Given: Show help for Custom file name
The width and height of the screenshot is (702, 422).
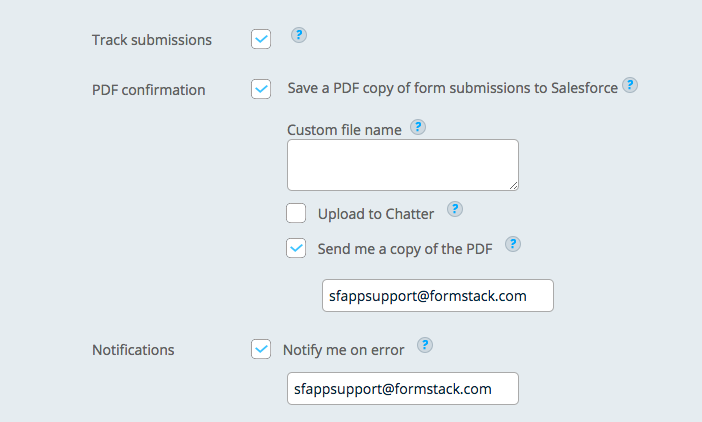Looking at the screenshot, I should tap(418, 127).
